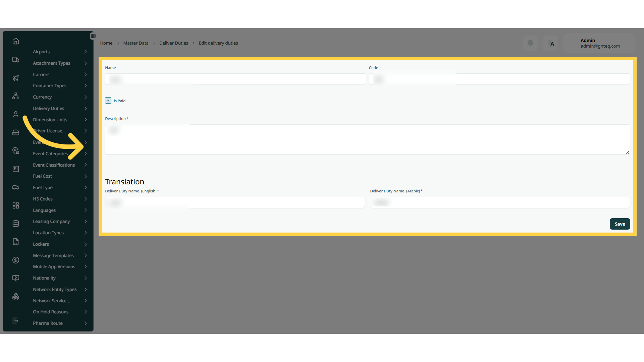Image resolution: width=644 pixels, height=362 pixels.
Task: Expand the Attachment Types chevron
Action: [86, 63]
